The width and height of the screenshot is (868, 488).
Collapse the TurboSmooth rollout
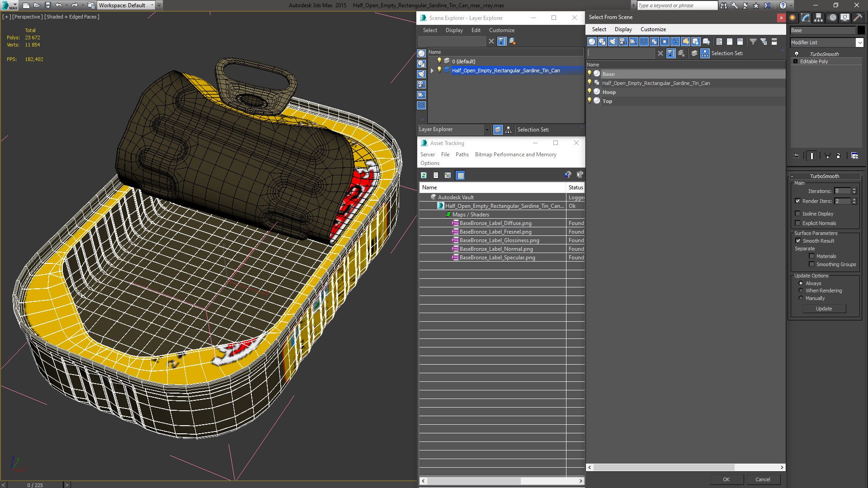click(x=792, y=176)
